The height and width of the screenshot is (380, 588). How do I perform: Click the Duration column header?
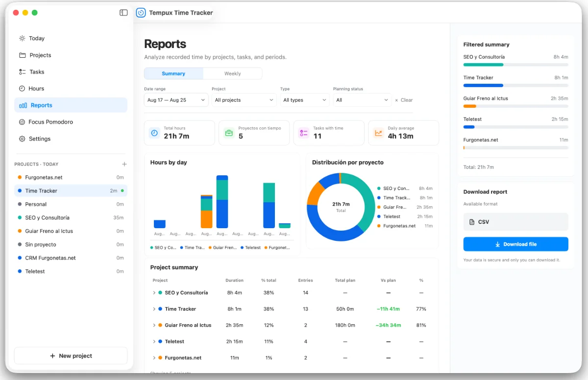point(234,281)
